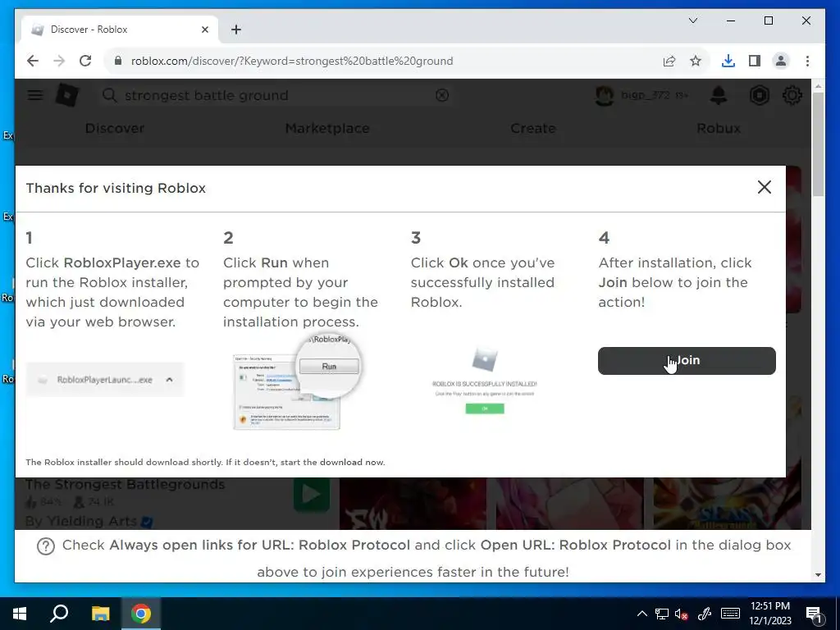Viewport: 840px width, 630px height.
Task: Open the Chrome downloads icon
Action: click(728, 61)
